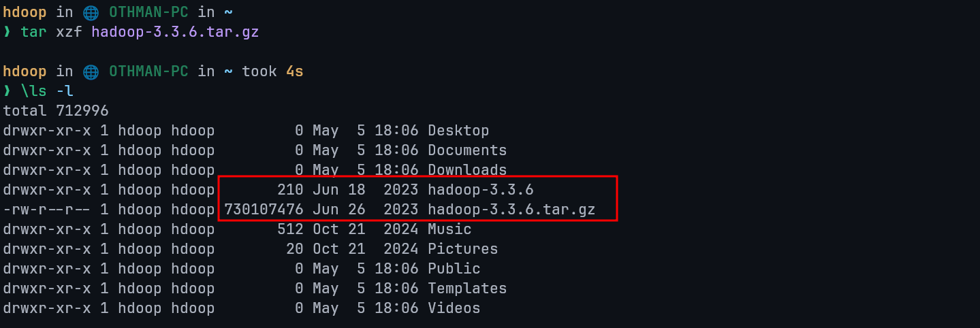980x328 pixels.
Task: Select the Documents directory name
Action: (467, 150)
